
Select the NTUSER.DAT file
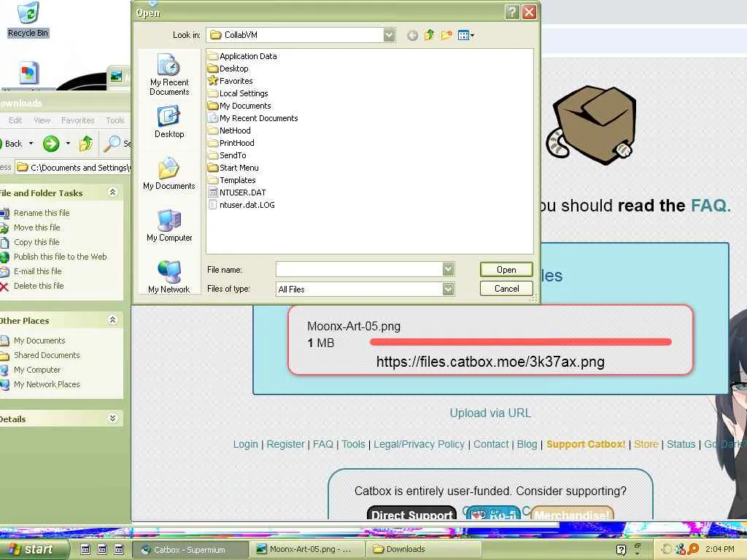[237, 192]
